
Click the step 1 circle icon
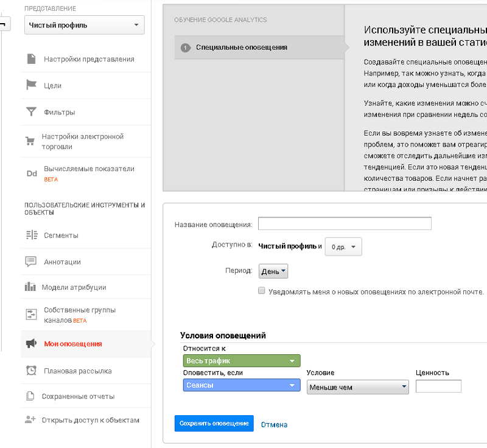(x=186, y=48)
